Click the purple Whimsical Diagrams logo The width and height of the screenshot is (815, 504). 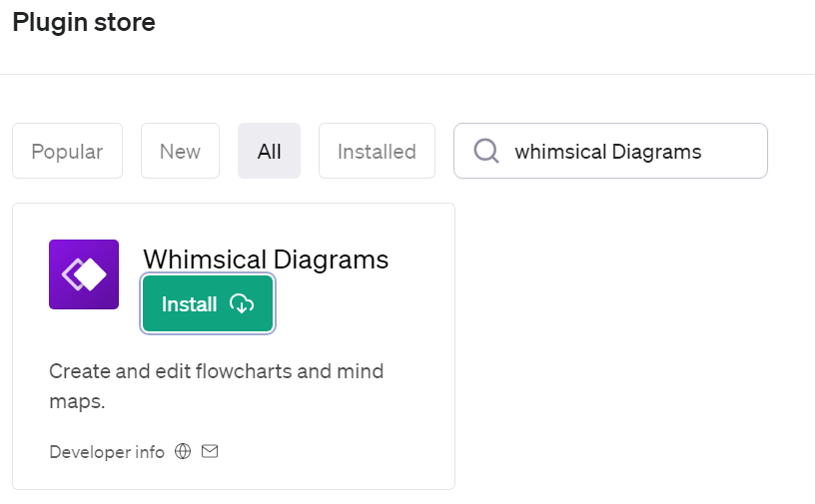pyautogui.click(x=84, y=274)
